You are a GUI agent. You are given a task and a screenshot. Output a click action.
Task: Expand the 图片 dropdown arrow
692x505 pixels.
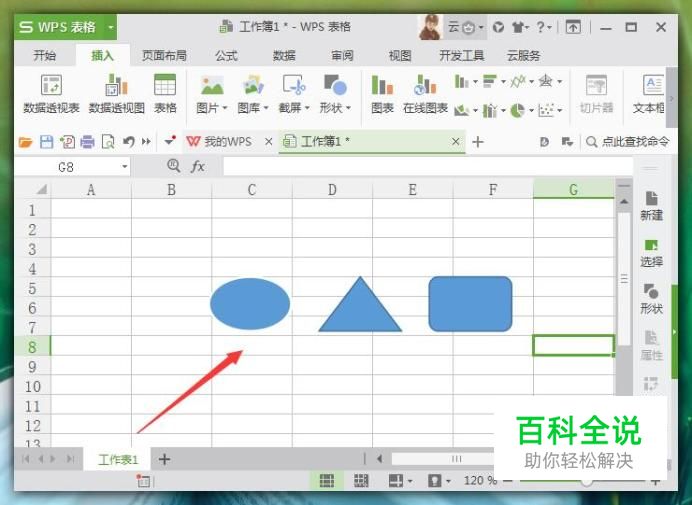225,108
